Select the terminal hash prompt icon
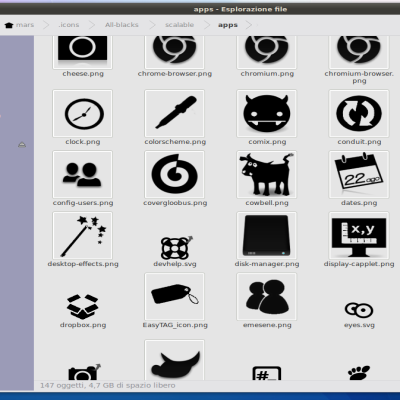The height and width of the screenshot is (400, 400). pos(267,373)
